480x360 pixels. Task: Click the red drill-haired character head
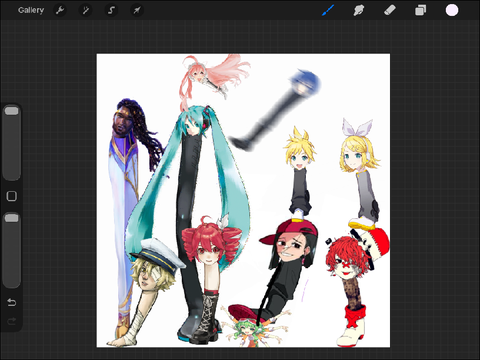(209, 243)
